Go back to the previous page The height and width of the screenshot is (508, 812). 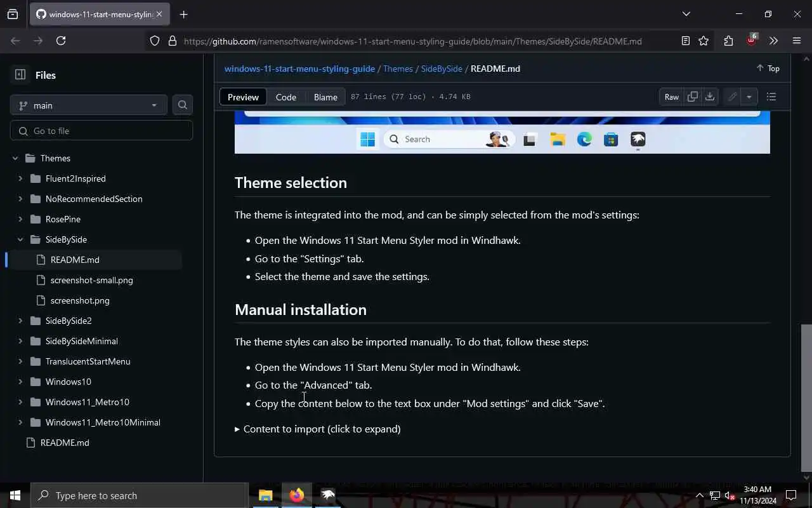(15, 41)
